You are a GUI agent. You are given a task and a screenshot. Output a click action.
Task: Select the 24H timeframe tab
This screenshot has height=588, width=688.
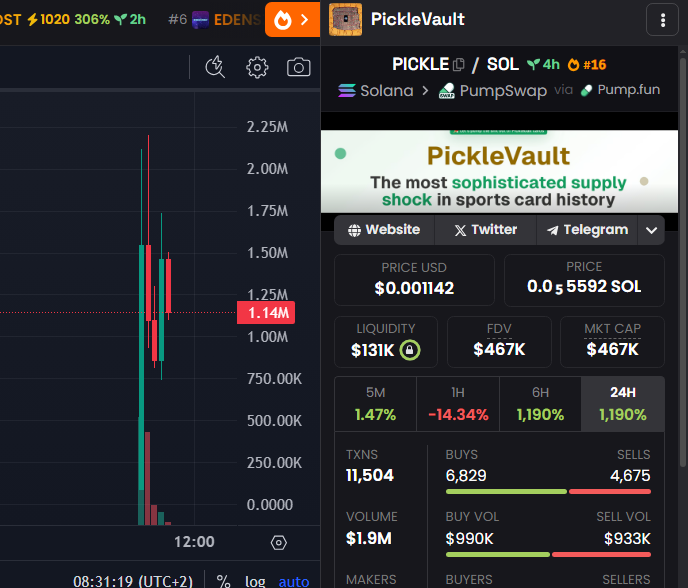(x=623, y=404)
